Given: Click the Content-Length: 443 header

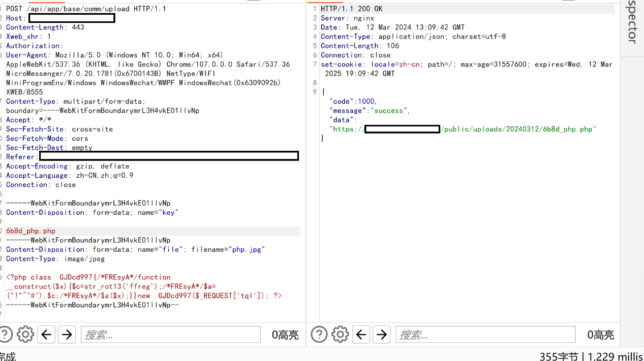Looking at the screenshot, I should coord(45,27).
